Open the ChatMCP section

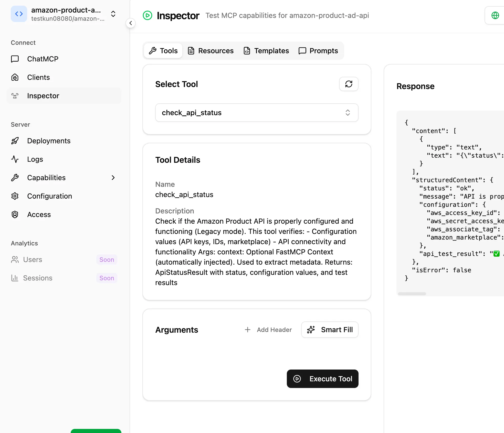pyautogui.click(x=43, y=59)
